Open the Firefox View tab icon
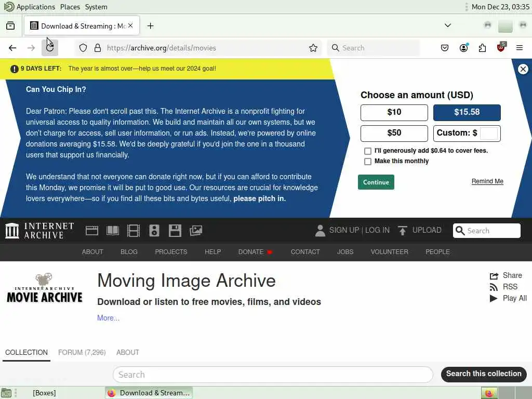Image resolution: width=532 pixels, height=399 pixels. coord(10,26)
